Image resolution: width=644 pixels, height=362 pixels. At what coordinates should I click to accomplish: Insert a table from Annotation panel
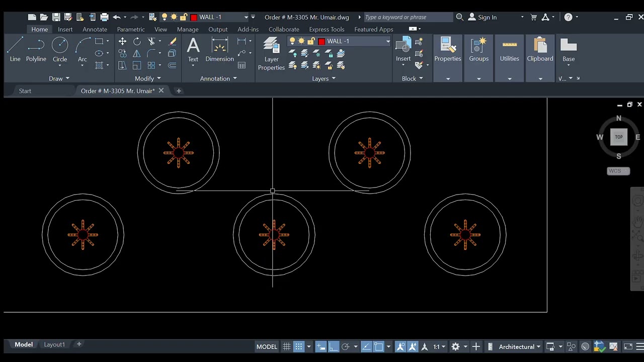pyautogui.click(x=242, y=65)
